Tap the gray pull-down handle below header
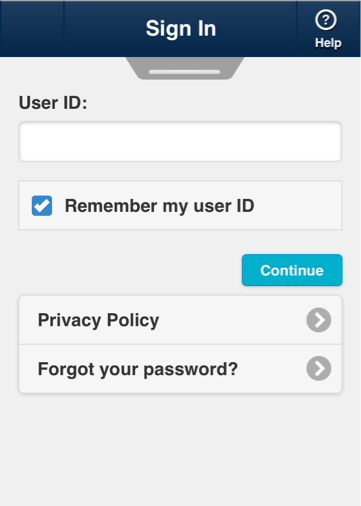 coord(185,68)
